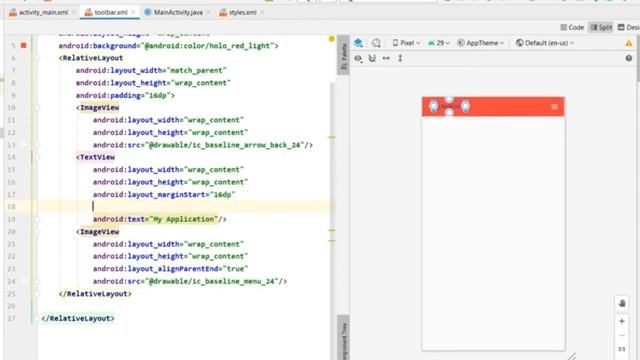Click the gutter image icon on line 13
The height and width of the screenshot is (360, 640).
[24, 144]
